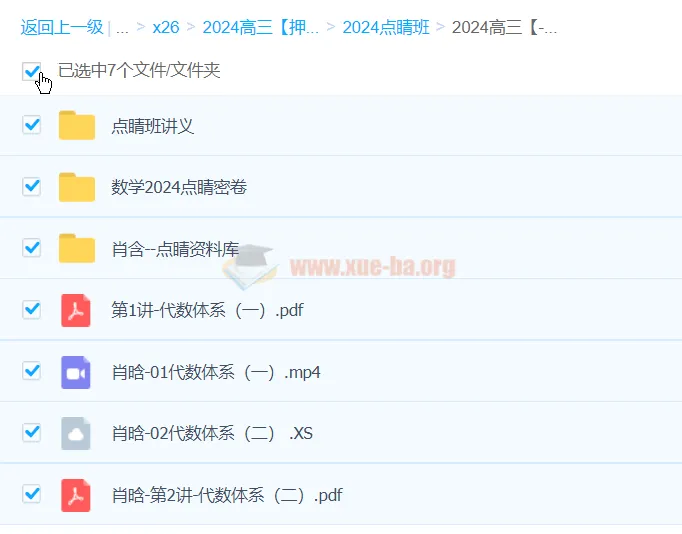This screenshot has width=682, height=534.
Task: Open folder name 肖含--点睛资料库
Action: [x=175, y=250]
